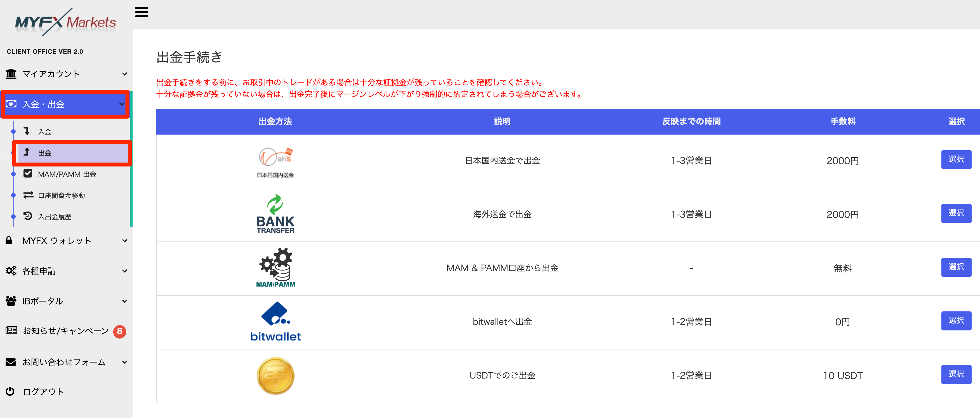Click the 10 USDT fee cell

(x=843, y=376)
